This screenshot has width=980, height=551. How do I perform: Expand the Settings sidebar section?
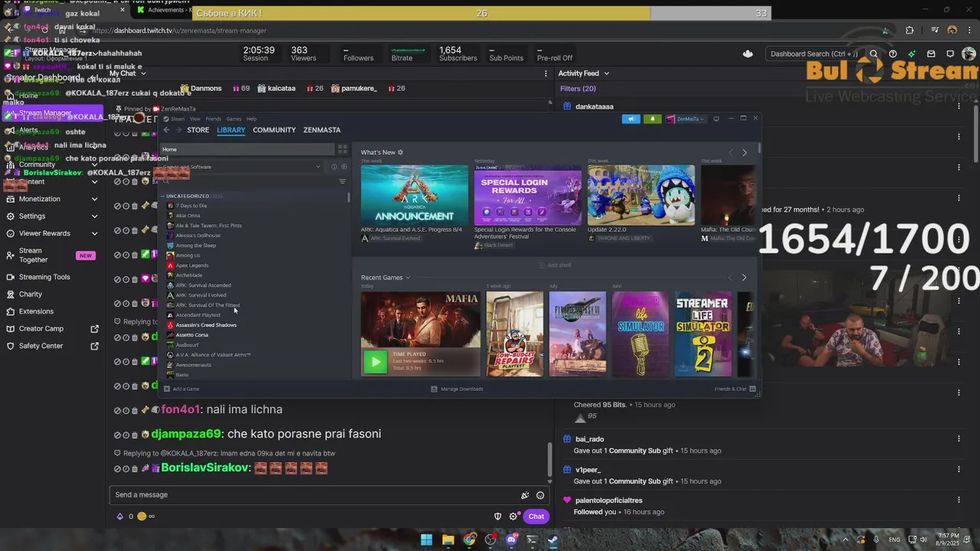pos(94,216)
